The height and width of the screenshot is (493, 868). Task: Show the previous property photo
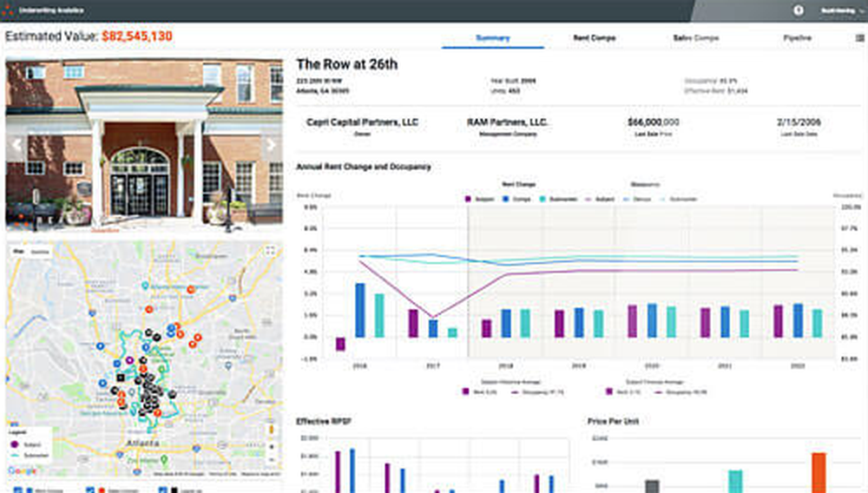tap(16, 145)
